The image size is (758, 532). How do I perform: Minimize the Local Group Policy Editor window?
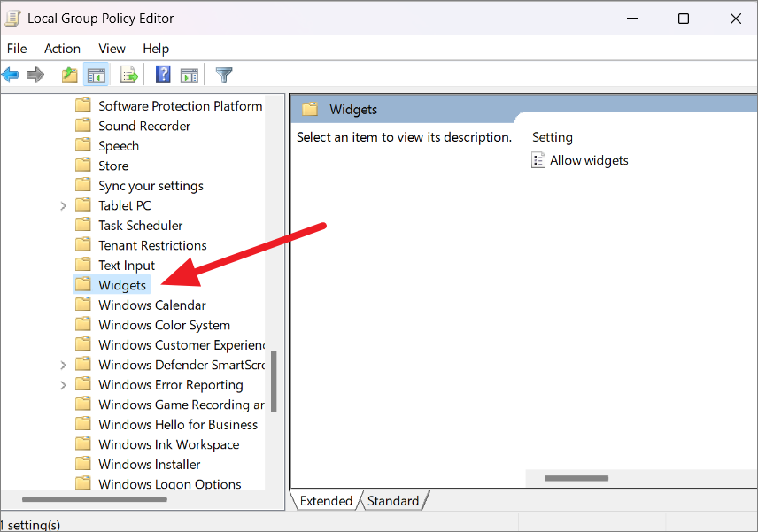632,19
